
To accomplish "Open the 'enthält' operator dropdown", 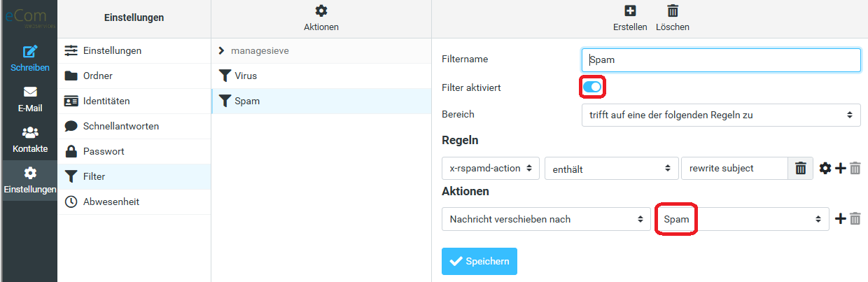I will pyautogui.click(x=612, y=168).
